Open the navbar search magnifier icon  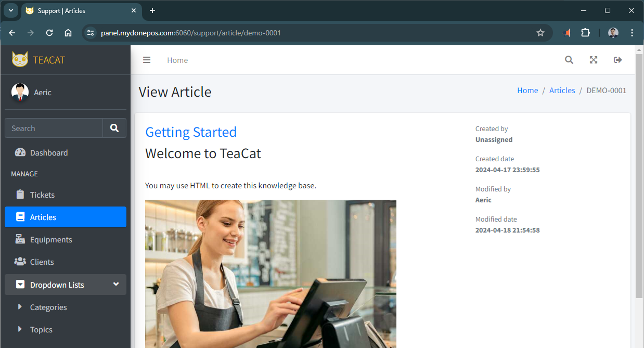[569, 60]
